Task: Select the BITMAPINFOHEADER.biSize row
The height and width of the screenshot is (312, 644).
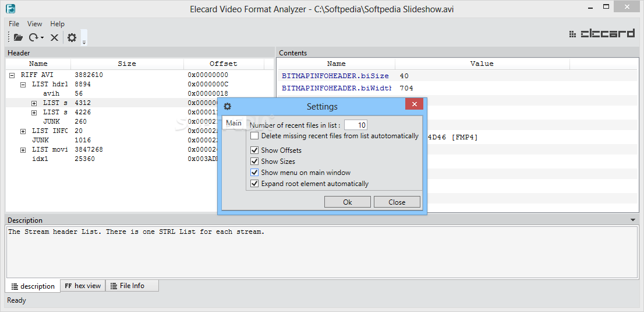Action: (457, 76)
